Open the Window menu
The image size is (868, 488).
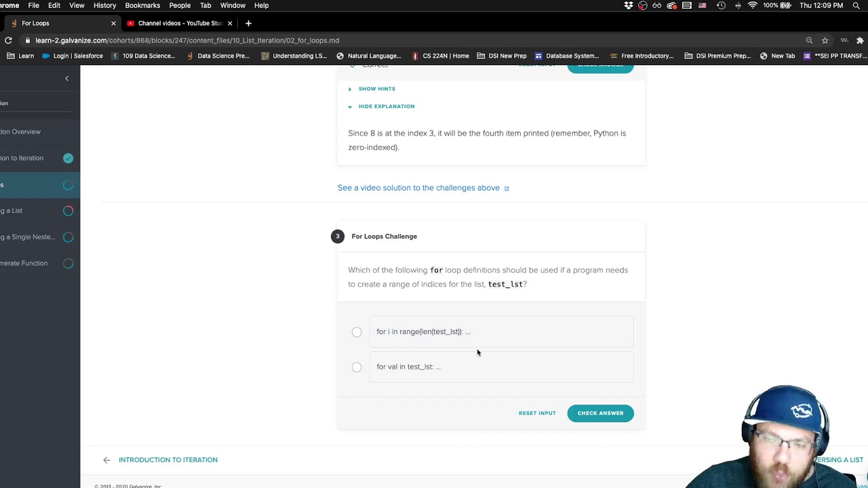click(233, 5)
